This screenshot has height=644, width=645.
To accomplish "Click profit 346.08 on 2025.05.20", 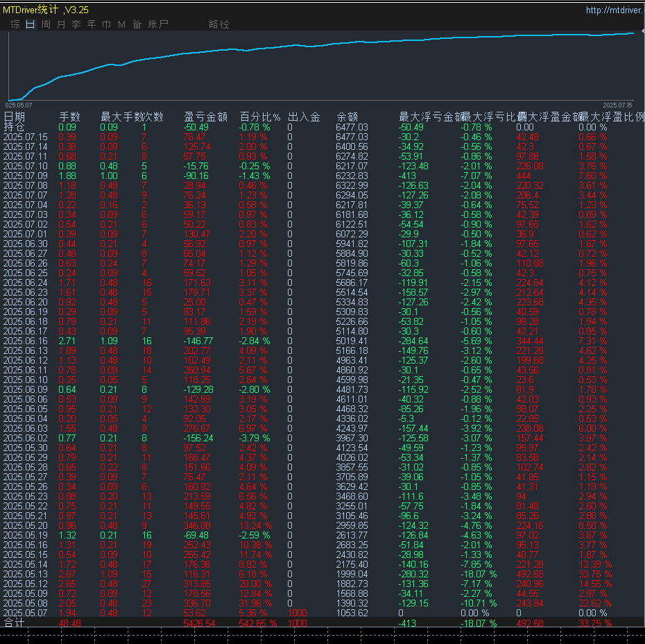I will (197, 525).
